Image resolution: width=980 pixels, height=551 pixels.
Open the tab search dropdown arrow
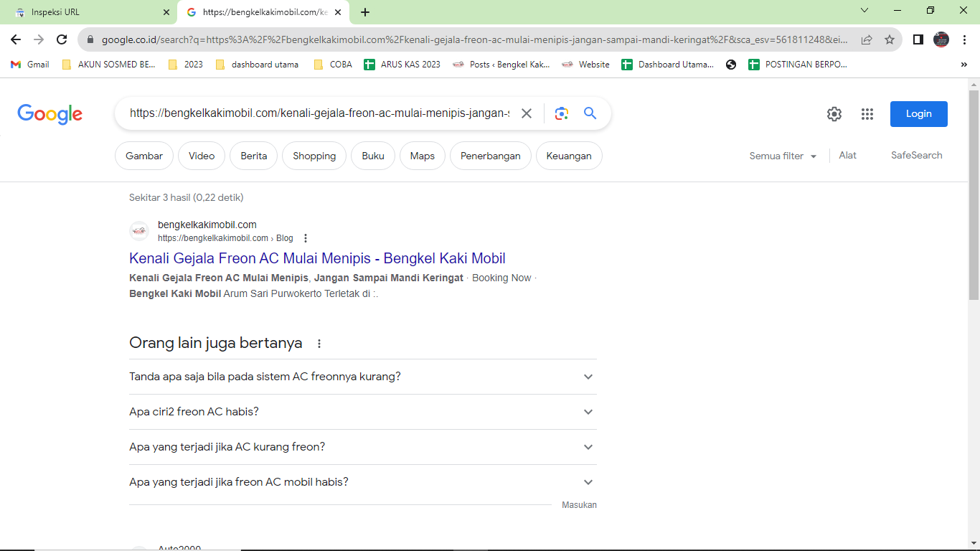click(864, 11)
